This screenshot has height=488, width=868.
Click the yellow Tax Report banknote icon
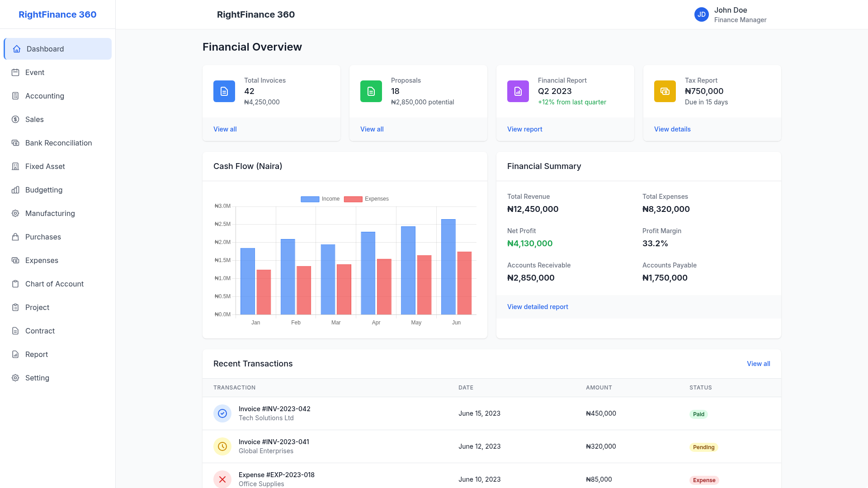pos(665,91)
